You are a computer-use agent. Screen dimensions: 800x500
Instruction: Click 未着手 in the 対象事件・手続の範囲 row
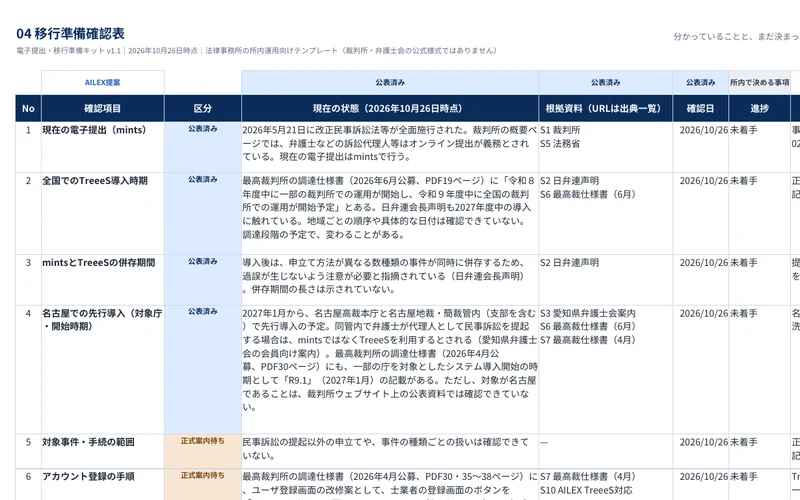(x=743, y=442)
